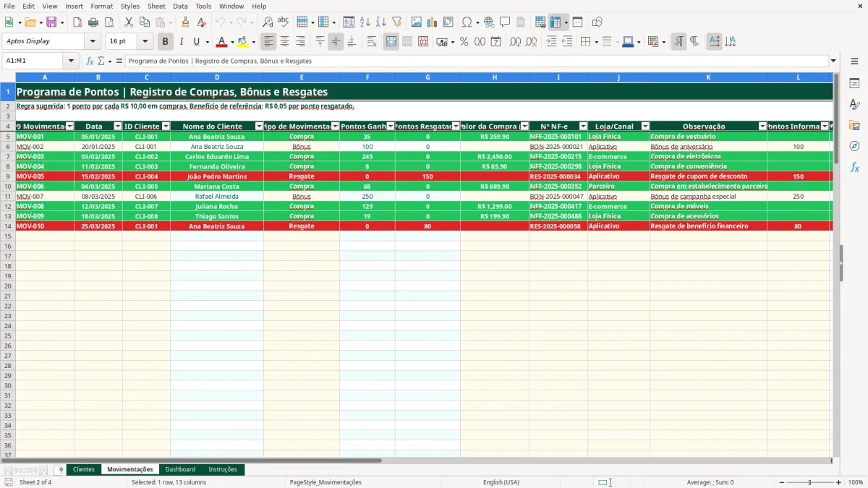Clone formatting with the paintbrush
Screen dimensions: 868x488
coord(185,22)
